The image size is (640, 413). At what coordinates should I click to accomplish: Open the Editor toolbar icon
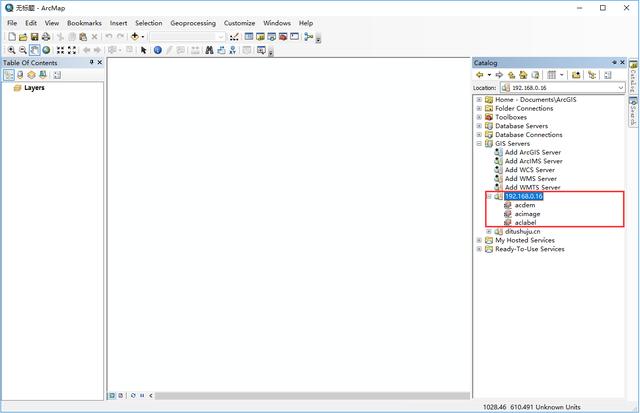pos(234,37)
